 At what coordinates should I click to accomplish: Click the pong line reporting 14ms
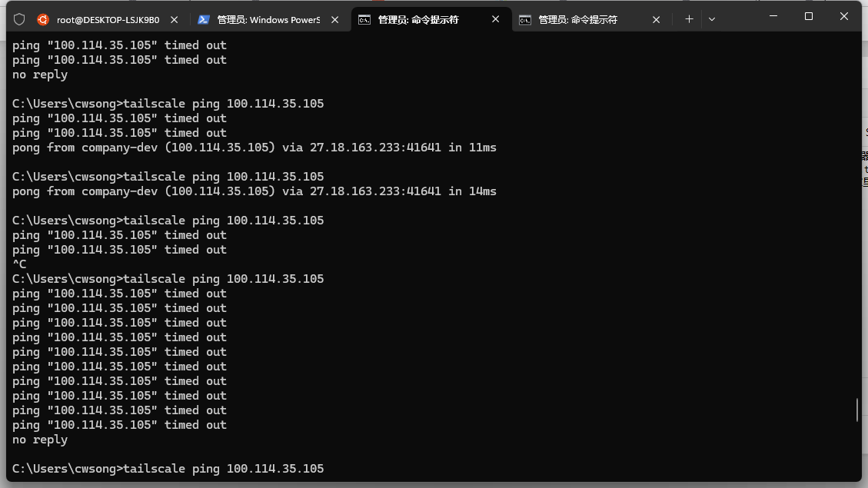[254, 191]
